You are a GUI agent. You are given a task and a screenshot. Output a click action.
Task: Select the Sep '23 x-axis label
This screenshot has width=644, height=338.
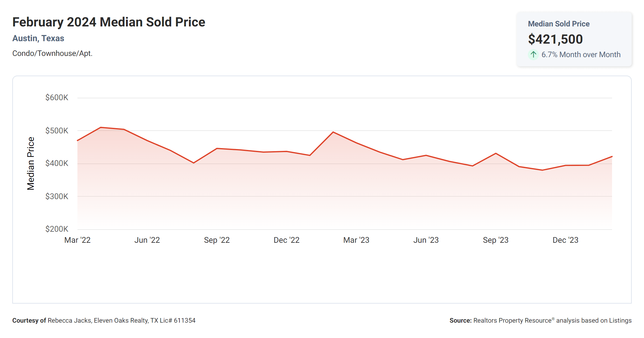click(496, 240)
